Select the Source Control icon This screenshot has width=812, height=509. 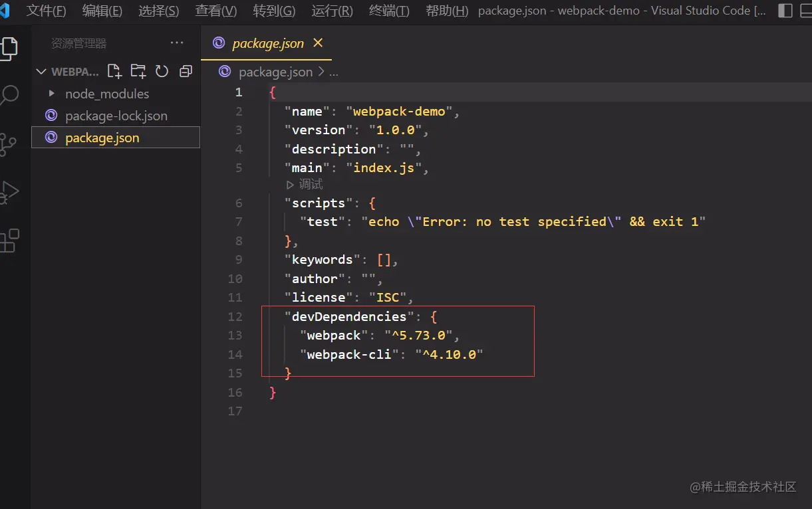pyautogui.click(x=11, y=143)
